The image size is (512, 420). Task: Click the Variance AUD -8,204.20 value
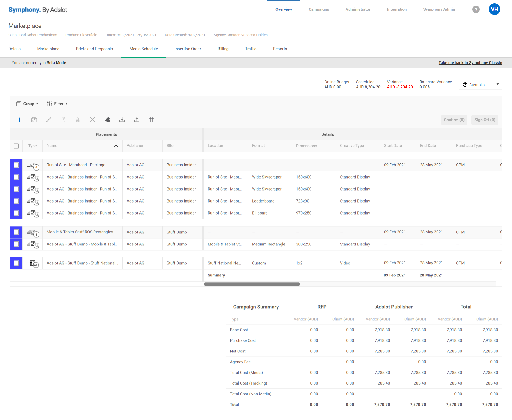click(400, 87)
